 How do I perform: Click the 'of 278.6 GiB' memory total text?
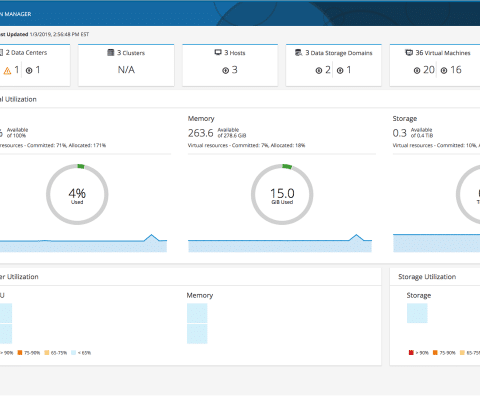[x=232, y=136]
